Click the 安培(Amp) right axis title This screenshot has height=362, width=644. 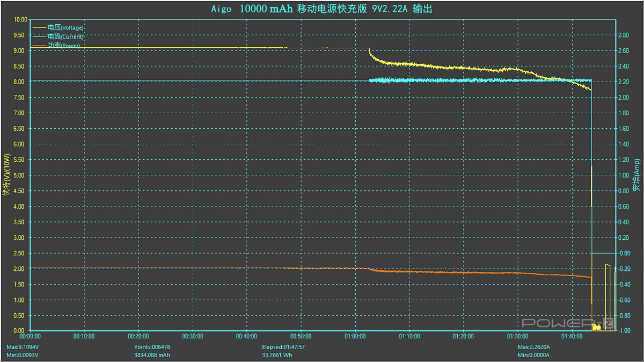[x=636, y=175]
